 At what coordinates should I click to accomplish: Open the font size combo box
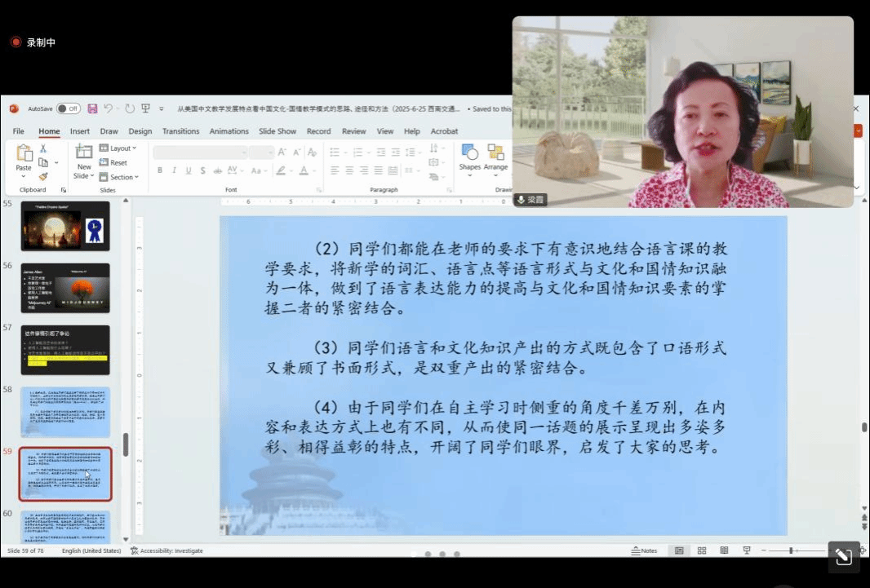coord(261,152)
